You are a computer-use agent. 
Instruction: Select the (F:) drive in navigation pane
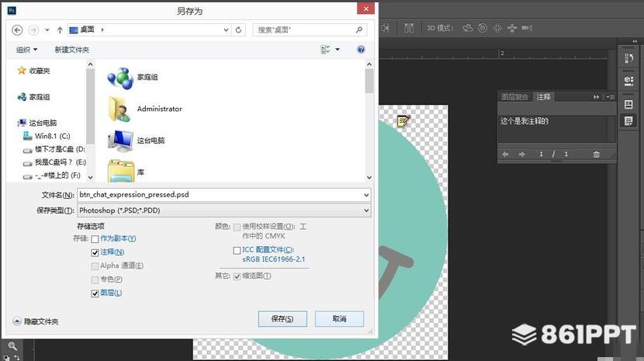[x=52, y=175]
